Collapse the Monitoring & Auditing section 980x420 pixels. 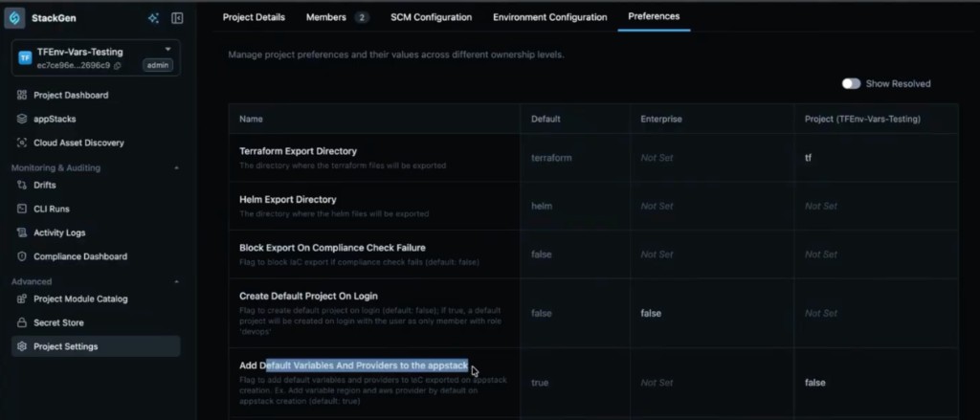click(176, 168)
